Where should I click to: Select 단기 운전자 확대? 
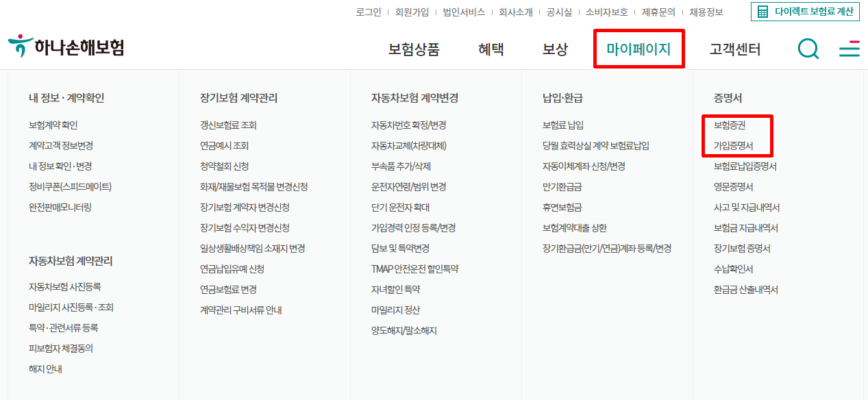pos(401,208)
